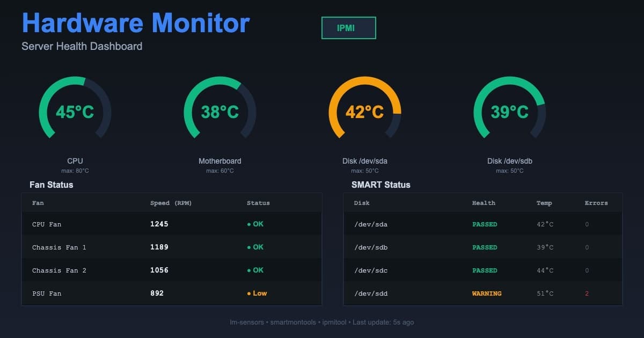Open the Hardware Monitor title heading
The image size is (644, 338).
pyautogui.click(x=135, y=23)
